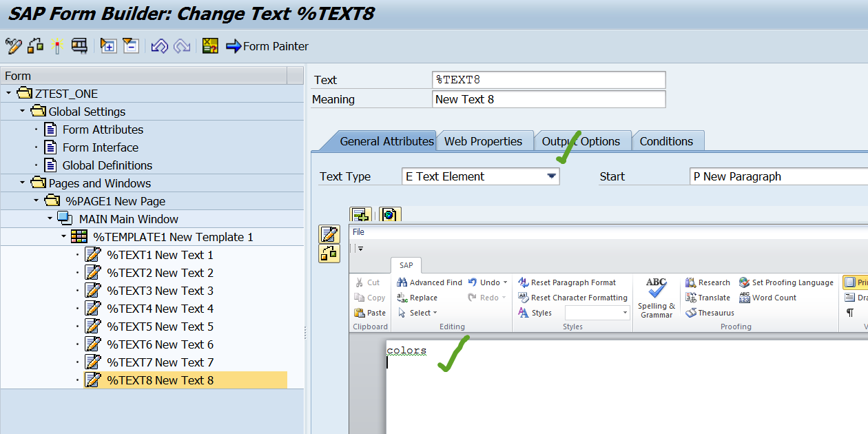Open the Start New Paragraph dropdown
The height and width of the screenshot is (434, 868).
pos(778,176)
